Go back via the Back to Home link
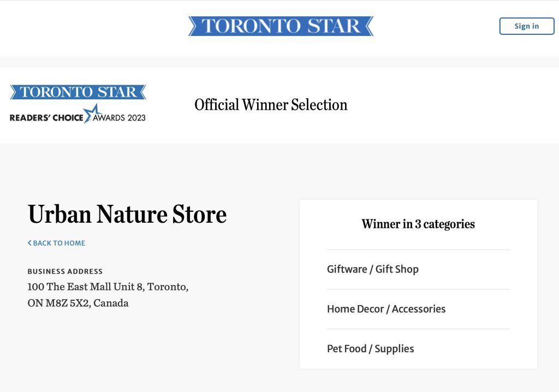Screen dimensions: 559x392 point(56,243)
